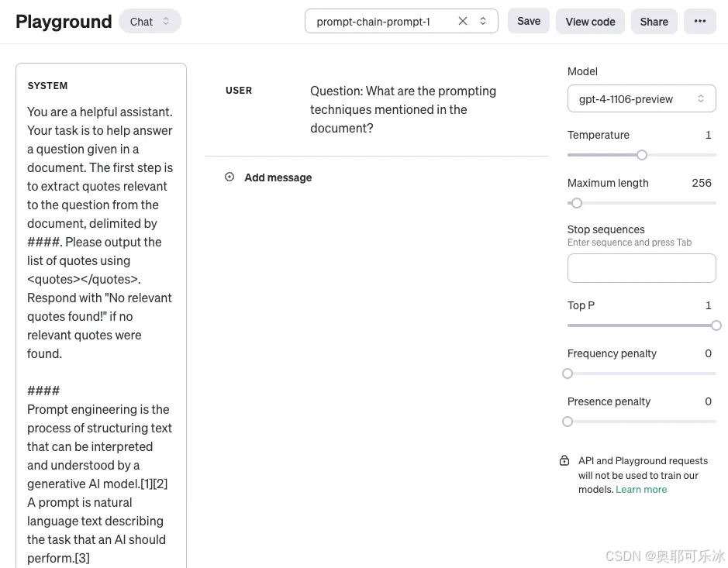
Task: Click the Save button
Action: 529,22
